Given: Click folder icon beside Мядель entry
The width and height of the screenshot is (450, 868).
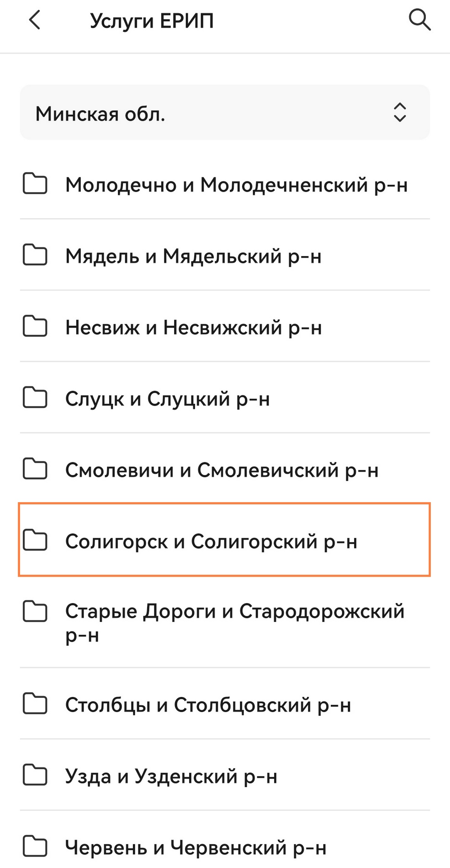Looking at the screenshot, I should coord(35,255).
